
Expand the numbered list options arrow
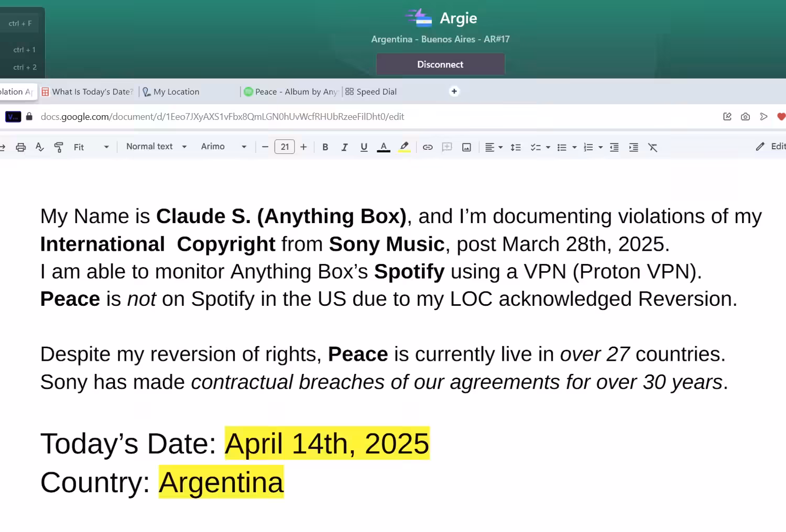coord(601,148)
